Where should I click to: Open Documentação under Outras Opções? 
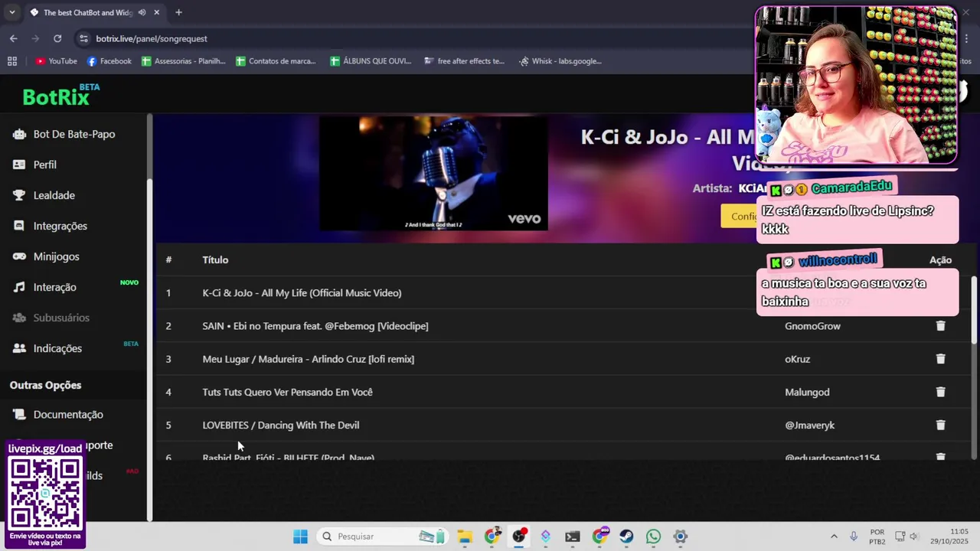point(68,414)
